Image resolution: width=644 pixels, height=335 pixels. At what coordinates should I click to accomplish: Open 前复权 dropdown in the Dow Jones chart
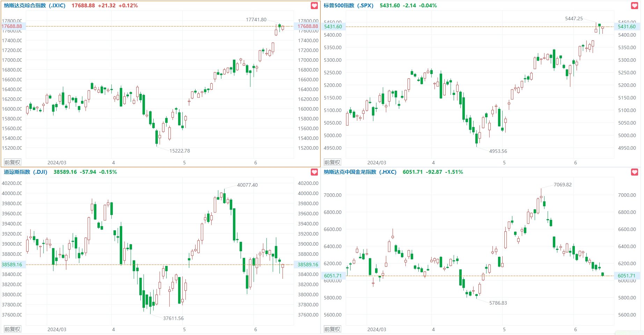pyautogui.click(x=13, y=329)
